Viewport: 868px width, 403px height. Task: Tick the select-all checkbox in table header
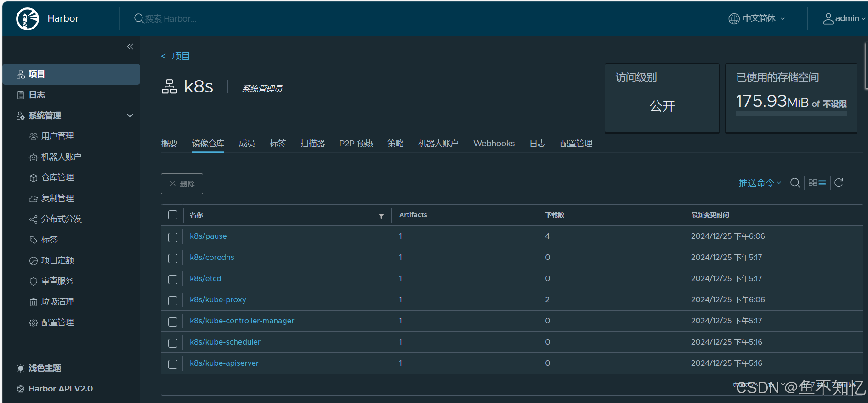point(173,215)
